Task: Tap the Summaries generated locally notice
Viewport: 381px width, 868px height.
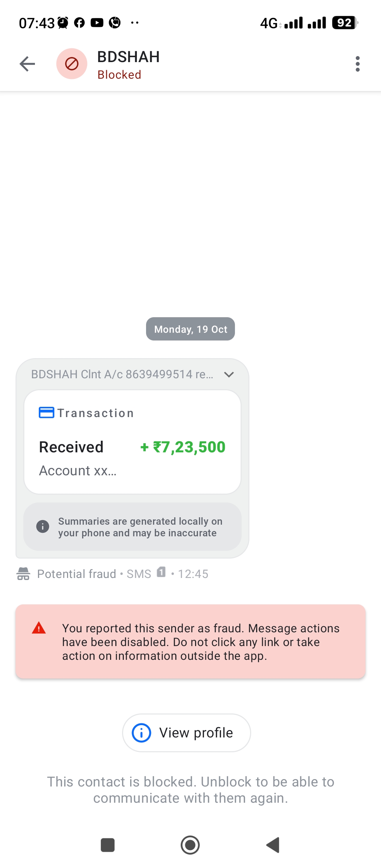Action: click(132, 527)
